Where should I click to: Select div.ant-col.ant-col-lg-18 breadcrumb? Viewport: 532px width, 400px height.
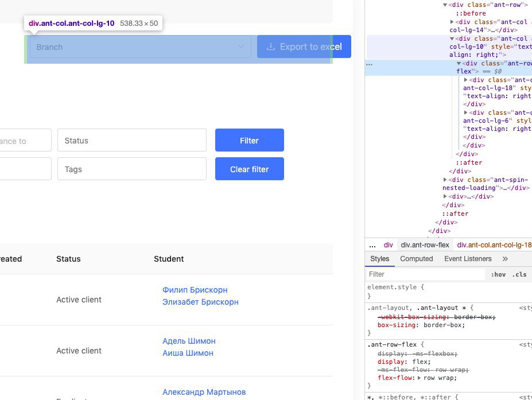click(x=494, y=245)
